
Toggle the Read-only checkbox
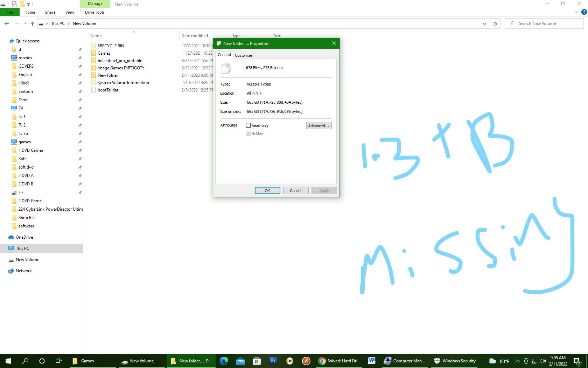(x=248, y=125)
